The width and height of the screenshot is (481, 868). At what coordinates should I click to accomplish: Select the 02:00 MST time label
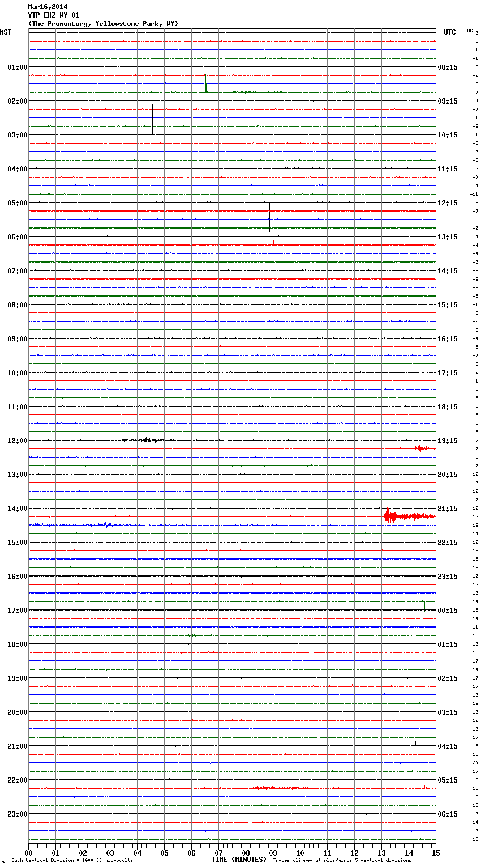click(17, 101)
